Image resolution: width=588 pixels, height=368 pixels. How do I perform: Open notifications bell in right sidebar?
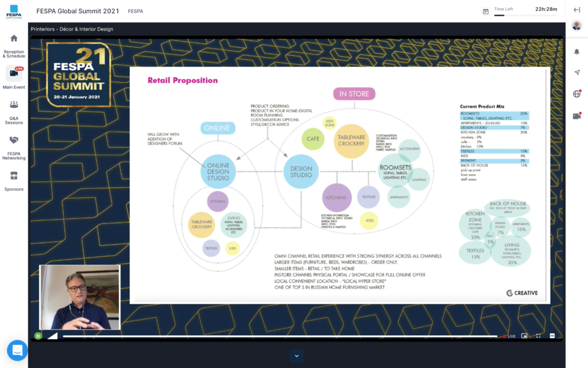[x=577, y=52]
